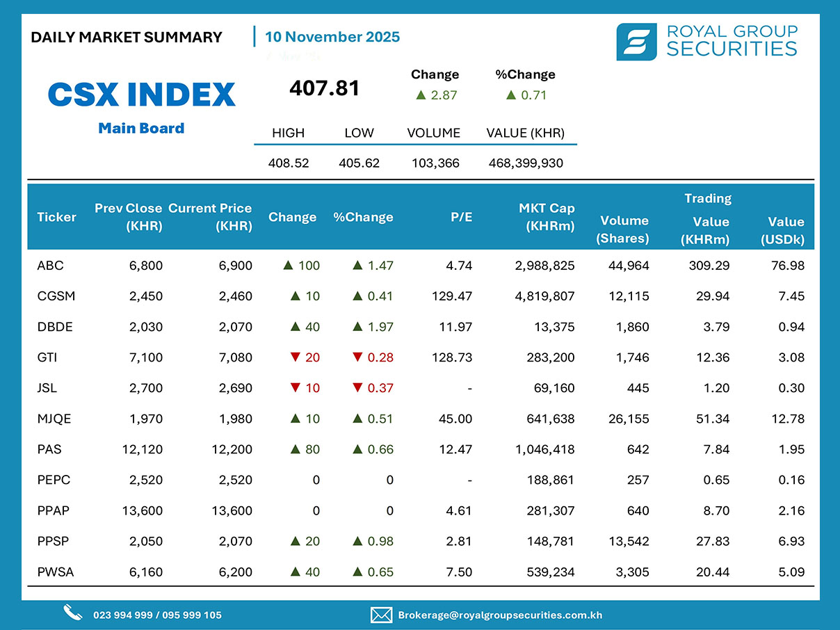This screenshot has width=840, height=630.
Task: Click the envelope email icon in footer
Action: point(381,615)
